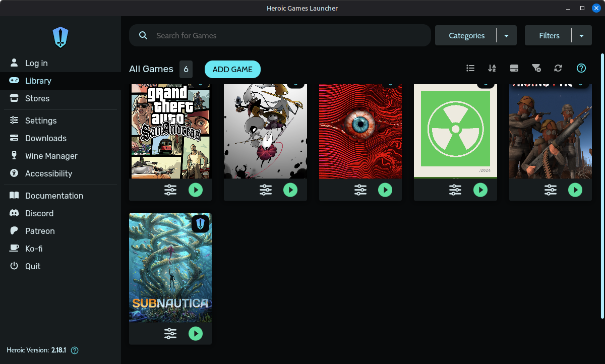Select Library in the sidebar
The height and width of the screenshot is (364, 605).
[x=60, y=81]
